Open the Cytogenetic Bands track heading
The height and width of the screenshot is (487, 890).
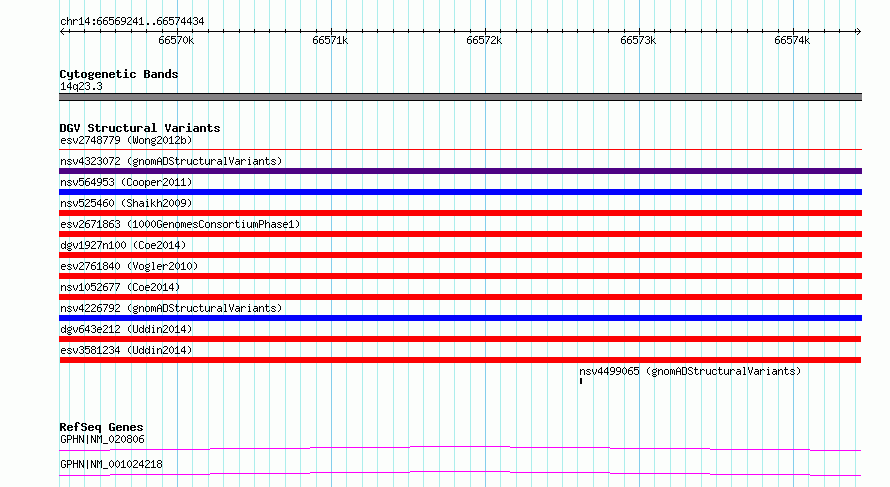(119, 74)
